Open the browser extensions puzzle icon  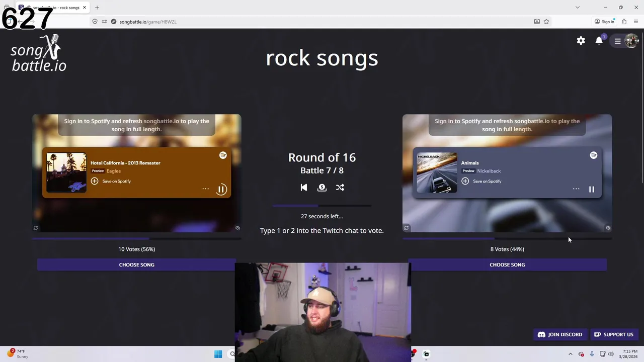[624, 22]
